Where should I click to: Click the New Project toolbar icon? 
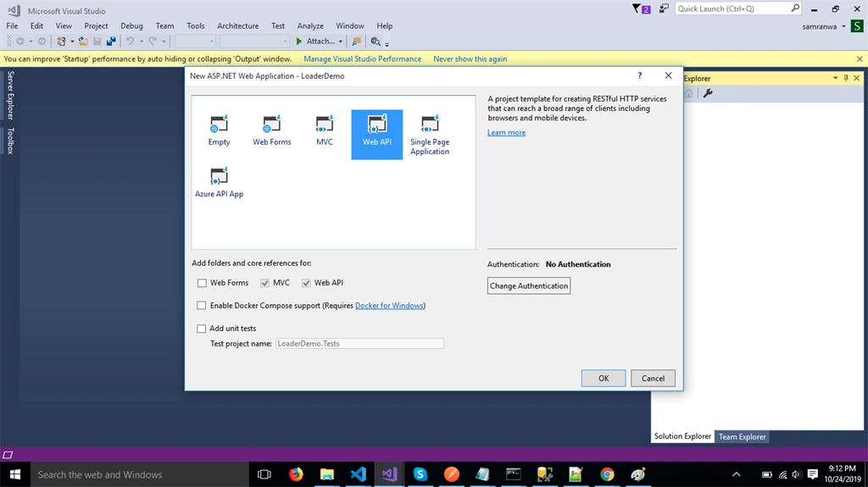(x=61, y=42)
